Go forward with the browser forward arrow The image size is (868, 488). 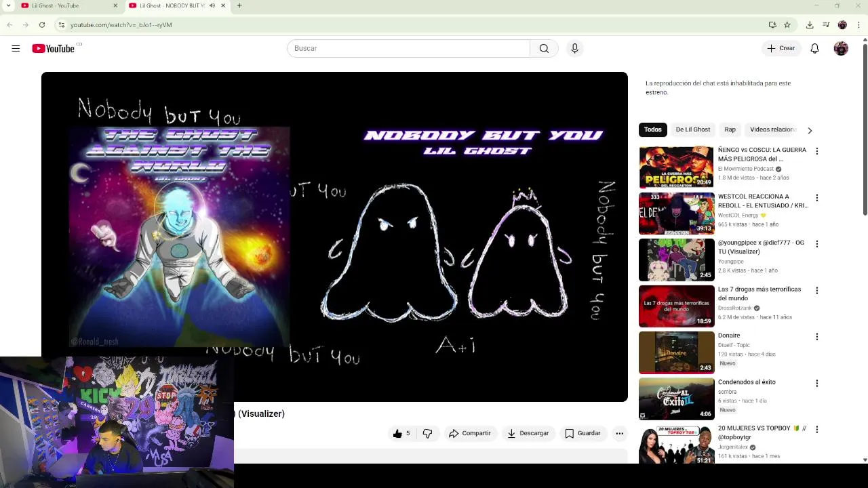point(26,24)
